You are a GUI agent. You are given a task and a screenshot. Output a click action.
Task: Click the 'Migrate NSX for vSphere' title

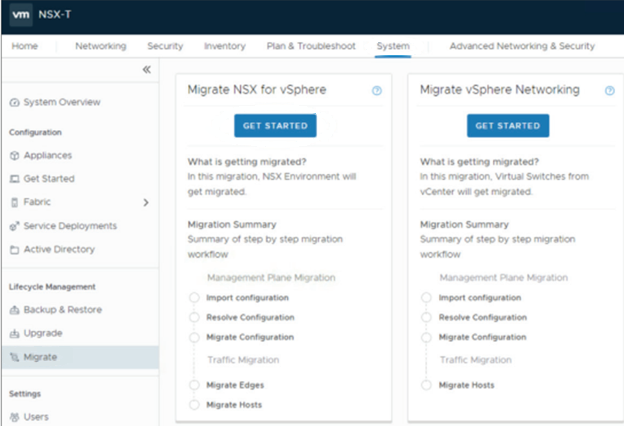click(x=257, y=90)
